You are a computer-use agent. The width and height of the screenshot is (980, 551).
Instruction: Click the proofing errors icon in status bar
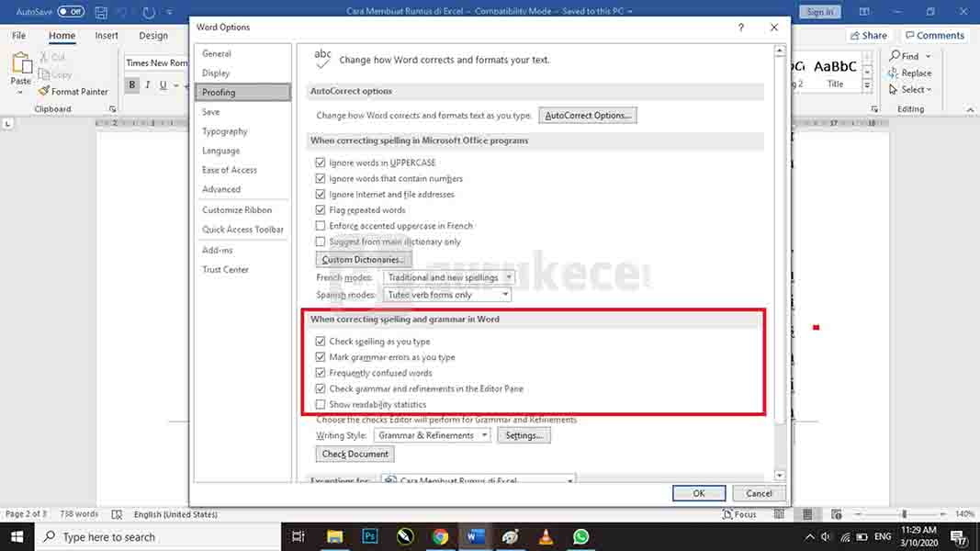117,514
